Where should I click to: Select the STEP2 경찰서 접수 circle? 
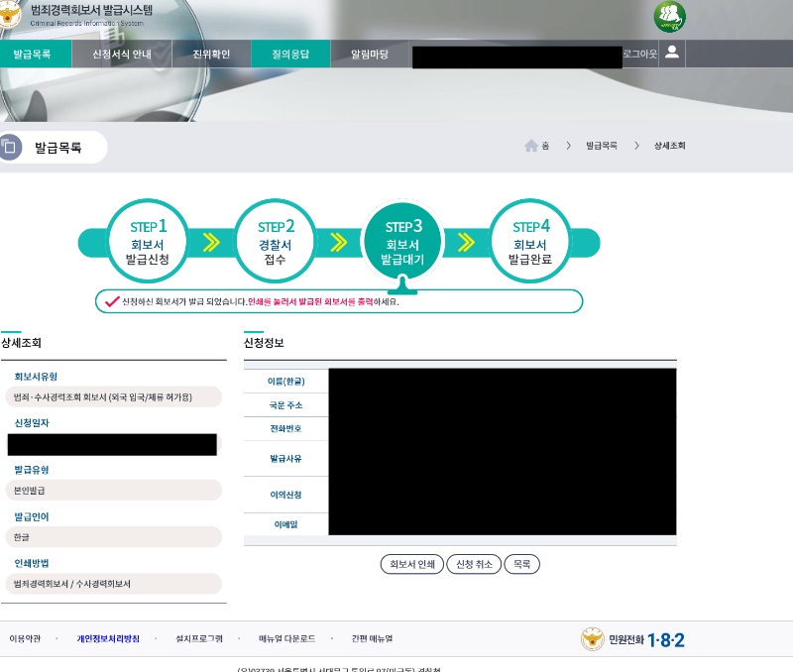pyautogui.click(x=275, y=240)
